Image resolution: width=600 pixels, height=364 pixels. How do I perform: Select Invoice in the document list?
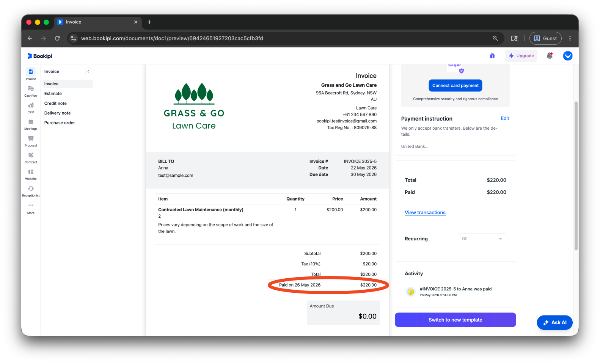[67, 84]
